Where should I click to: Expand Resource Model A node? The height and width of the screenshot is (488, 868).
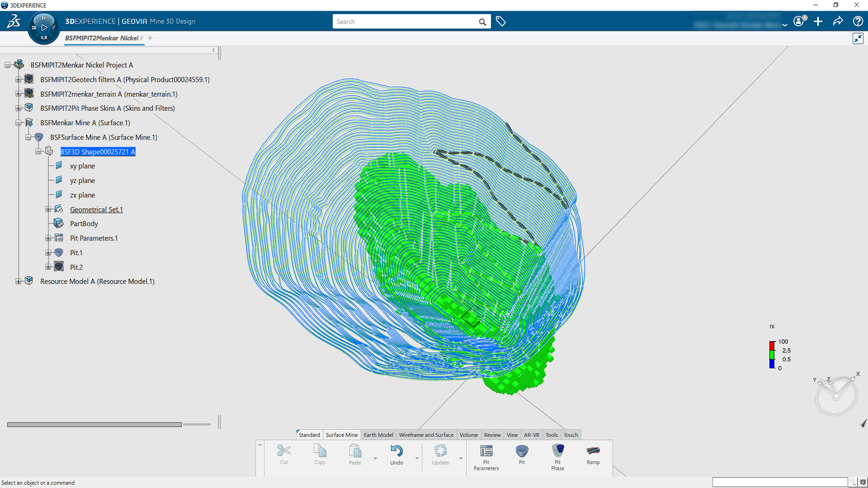pos(19,281)
